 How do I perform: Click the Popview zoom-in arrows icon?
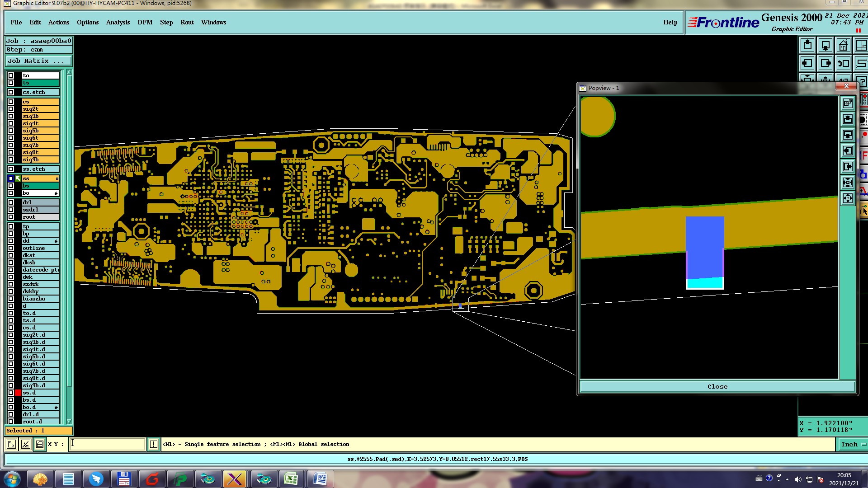coord(848,183)
